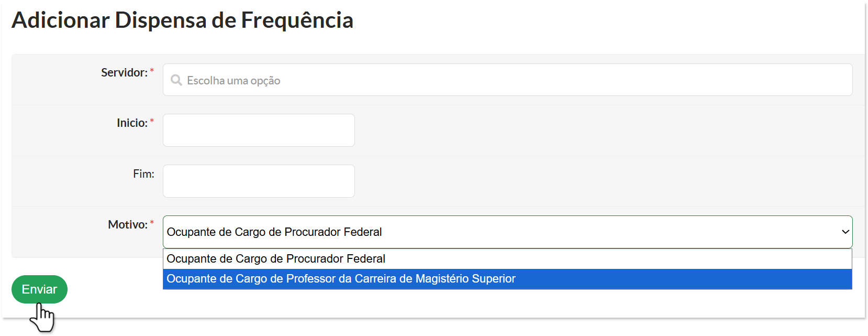868x336 pixels.
Task: Click the red asterisk beside Servidor
Action: point(152,71)
